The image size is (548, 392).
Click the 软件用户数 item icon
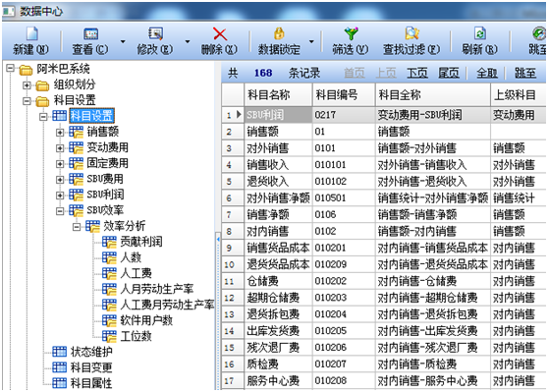click(109, 320)
